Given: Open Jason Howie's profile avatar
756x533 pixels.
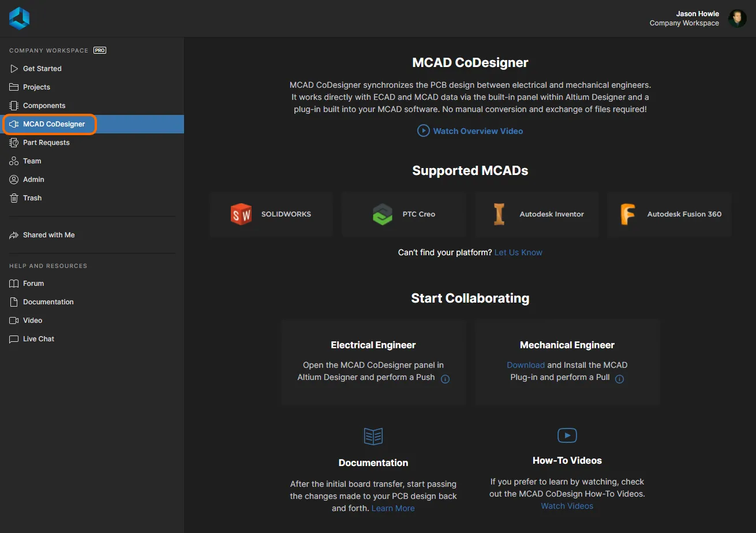Looking at the screenshot, I should (x=737, y=18).
